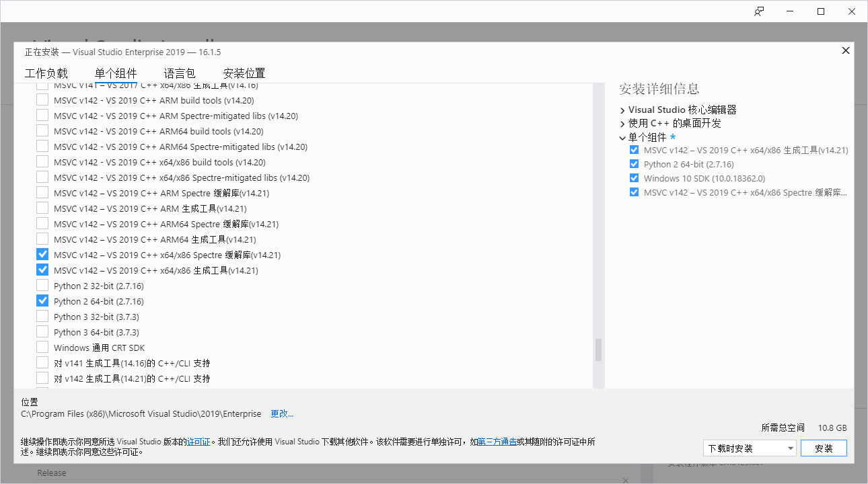Check ARM64 Spectre 缓解库(v14.21) checkbox
The height and width of the screenshot is (484, 868).
(x=42, y=224)
